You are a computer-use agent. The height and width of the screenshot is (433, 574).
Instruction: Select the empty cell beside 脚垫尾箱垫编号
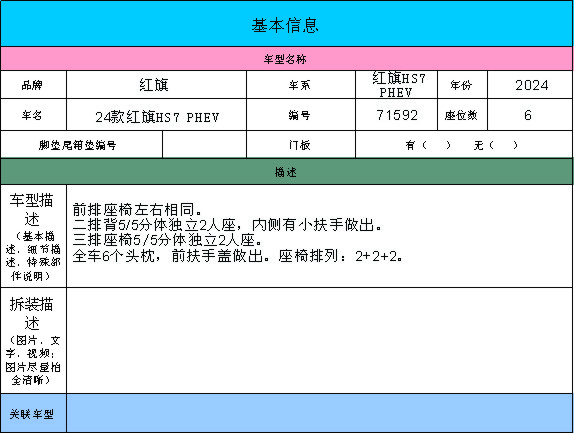point(204,145)
